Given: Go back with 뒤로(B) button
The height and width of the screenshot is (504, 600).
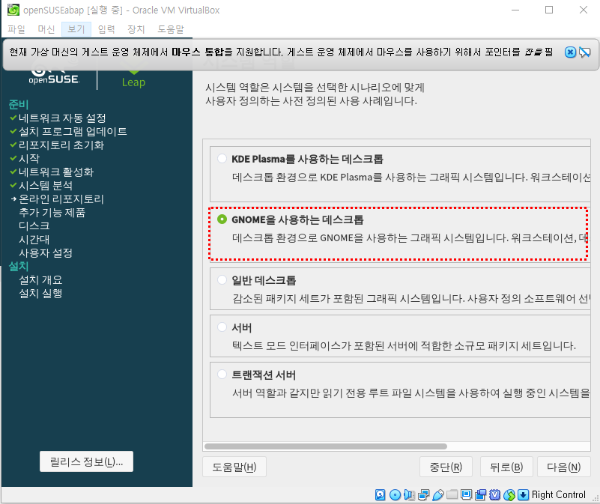Looking at the screenshot, I should (506, 467).
